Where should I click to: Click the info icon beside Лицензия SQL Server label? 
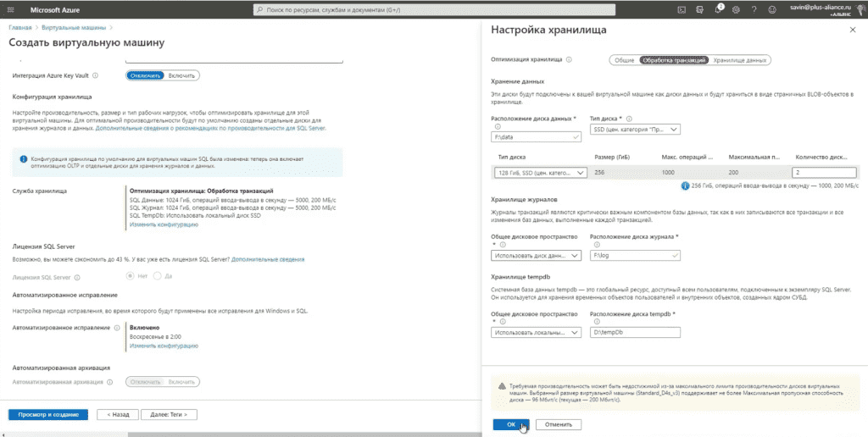[77, 278]
